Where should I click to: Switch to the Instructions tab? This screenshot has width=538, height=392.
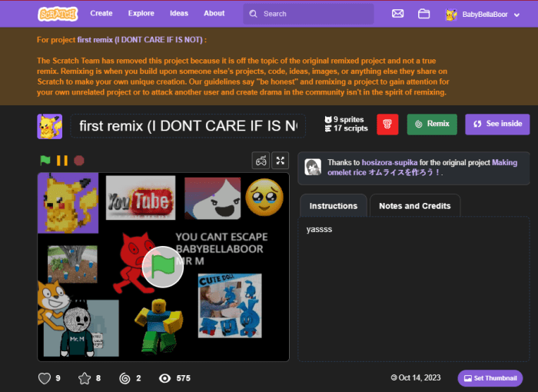pyautogui.click(x=333, y=206)
